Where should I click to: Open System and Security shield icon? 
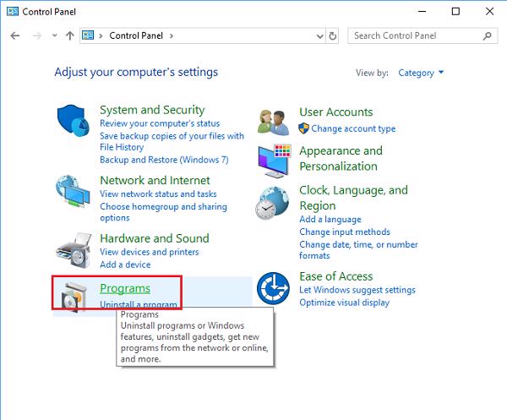[x=74, y=120]
